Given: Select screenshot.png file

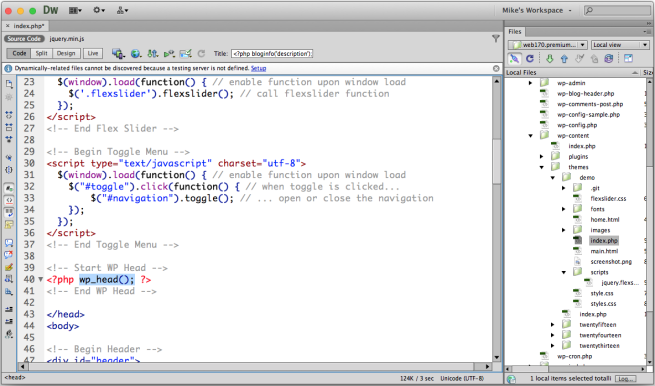Looking at the screenshot, I should tap(611, 262).
